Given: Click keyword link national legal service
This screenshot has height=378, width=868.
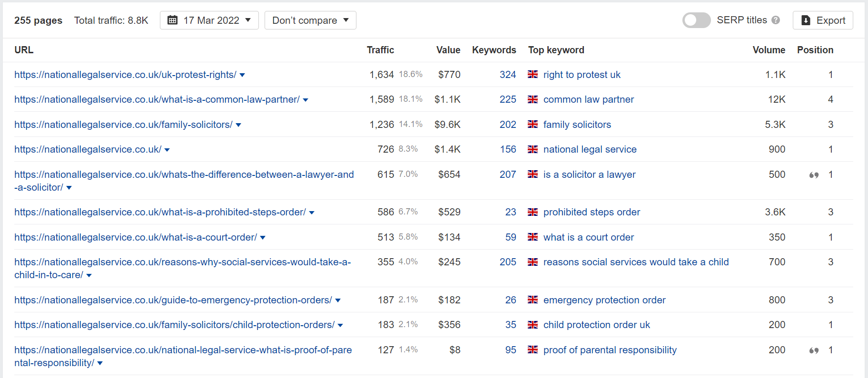Looking at the screenshot, I should coord(590,149).
